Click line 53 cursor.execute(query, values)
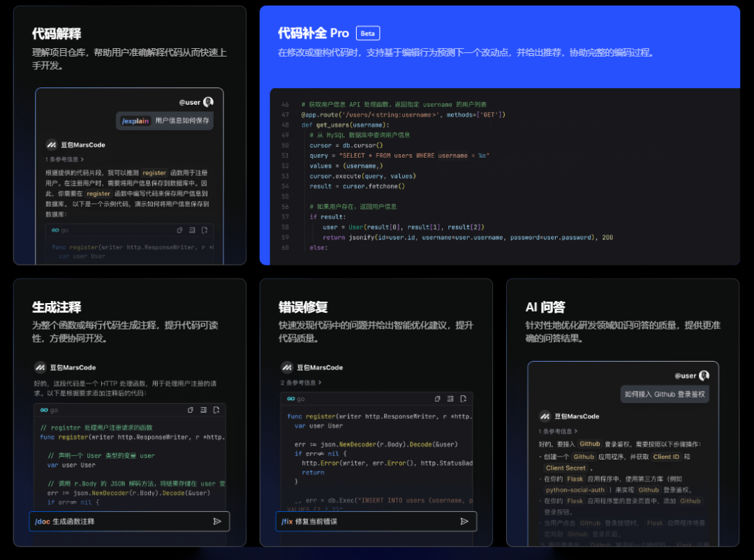Image resolution: width=754 pixels, height=560 pixels. (362, 176)
